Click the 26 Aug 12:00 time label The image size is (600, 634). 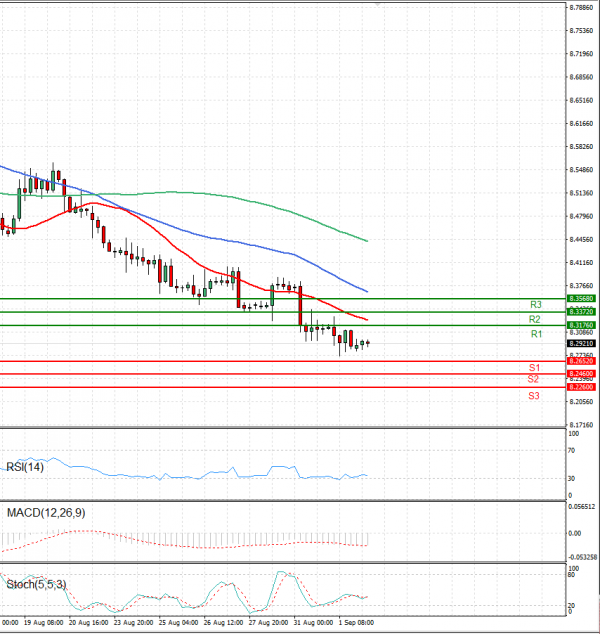pyautogui.click(x=223, y=622)
